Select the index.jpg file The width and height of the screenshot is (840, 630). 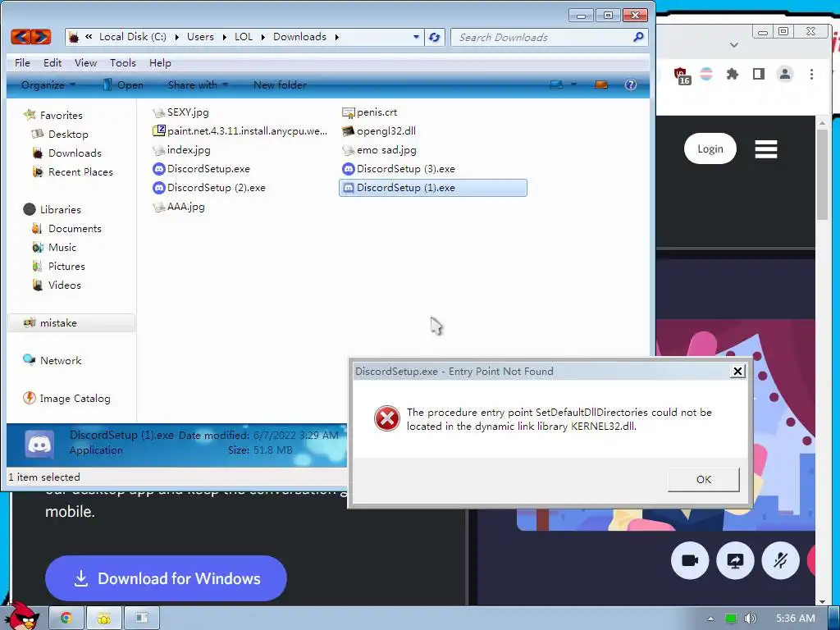click(x=181, y=150)
